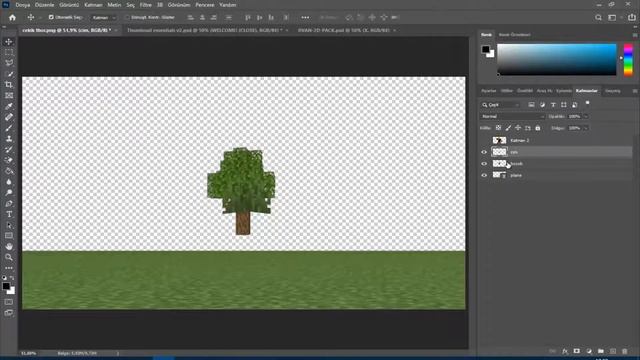The height and width of the screenshot is (360, 640).
Task: Open the Katman auto-select dropdown
Action: (103, 18)
